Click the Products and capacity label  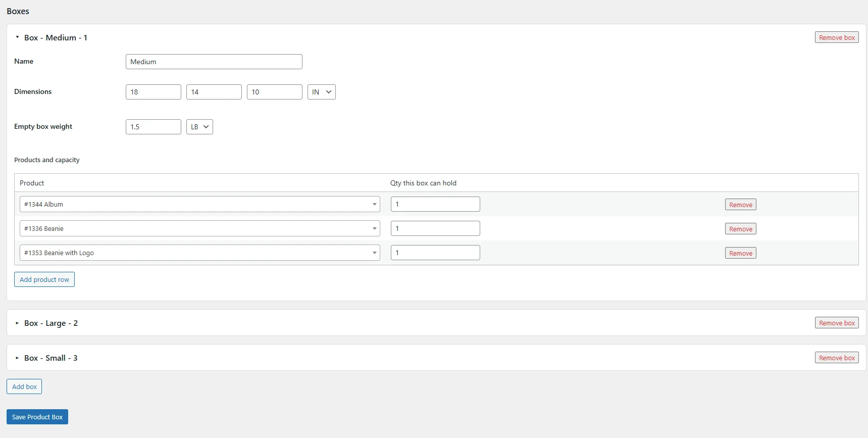click(x=47, y=160)
